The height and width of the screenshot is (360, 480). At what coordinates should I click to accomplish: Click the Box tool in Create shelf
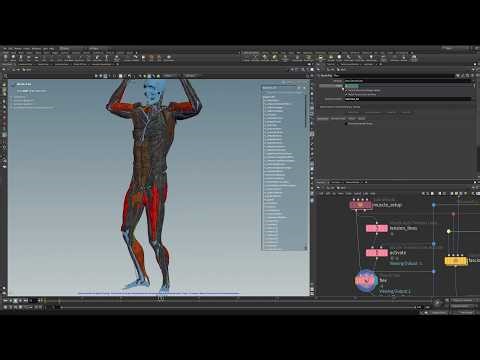(6, 59)
